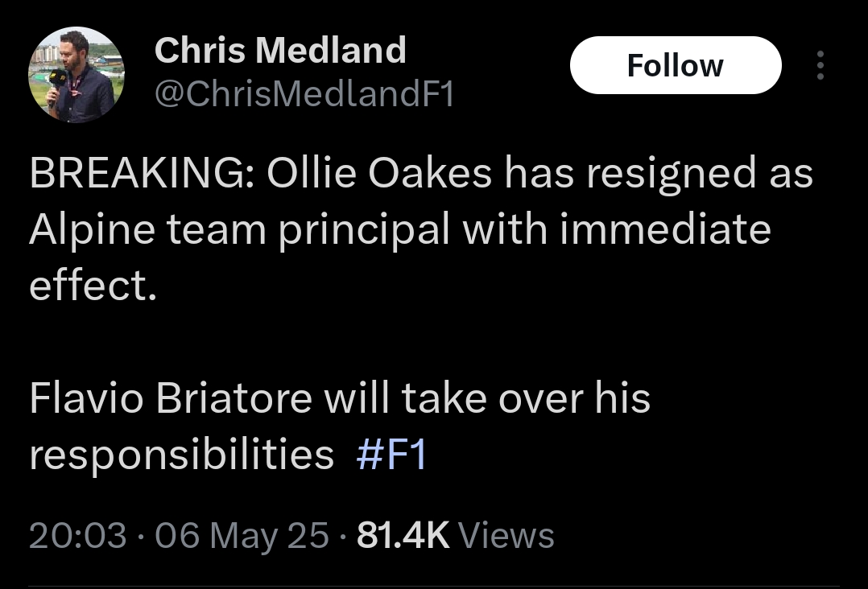Open the more options three-dot menu
This screenshot has width=868, height=589.
[x=820, y=65]
